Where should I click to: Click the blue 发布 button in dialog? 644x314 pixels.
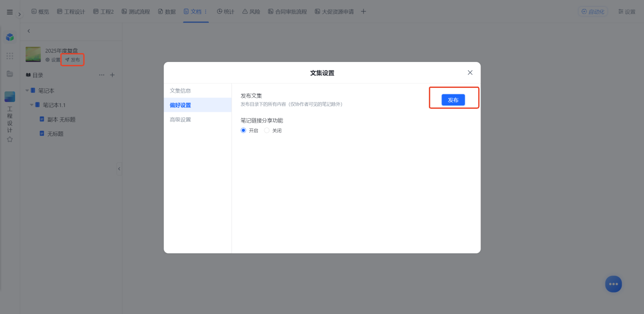(x=453, y=100)
